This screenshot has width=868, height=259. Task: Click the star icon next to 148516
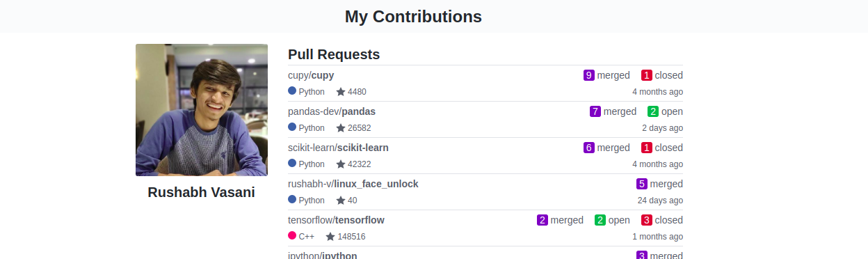click(x=330, y=236)
